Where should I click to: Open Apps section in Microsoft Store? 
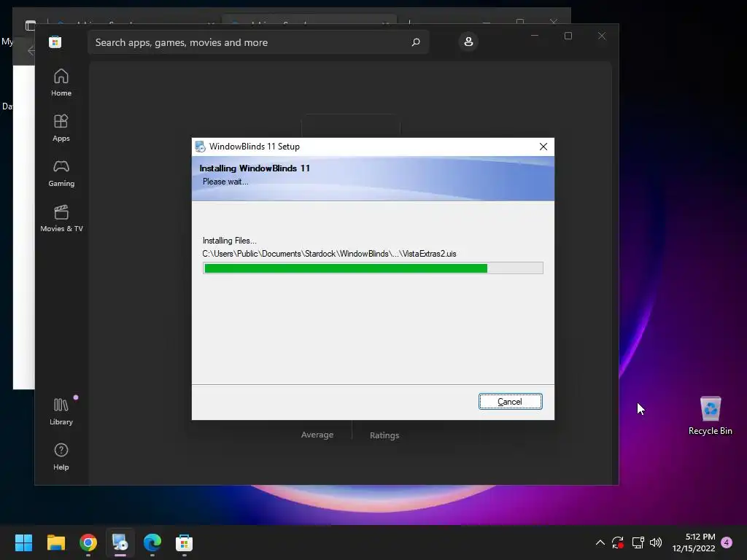(61, 128)
